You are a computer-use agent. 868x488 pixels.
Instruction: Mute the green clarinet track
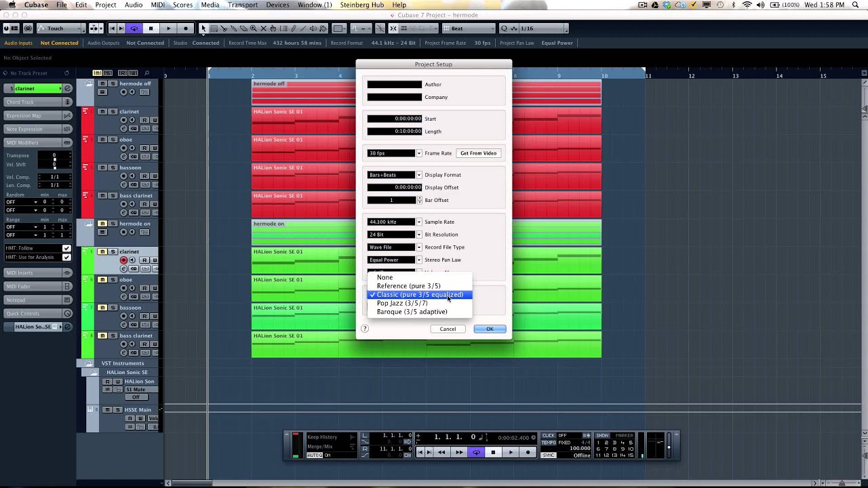(x=102, y=251)
